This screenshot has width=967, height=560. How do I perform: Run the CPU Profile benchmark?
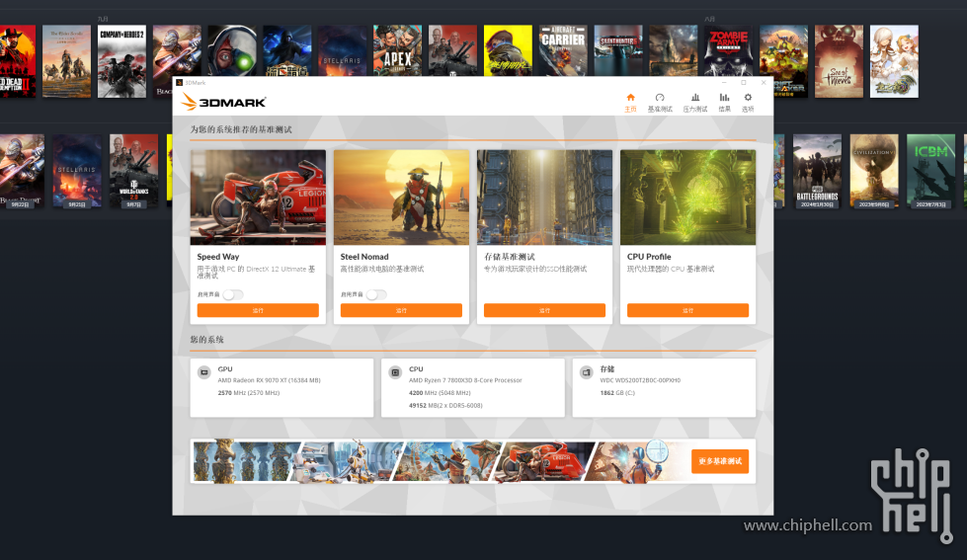point(687,310)
